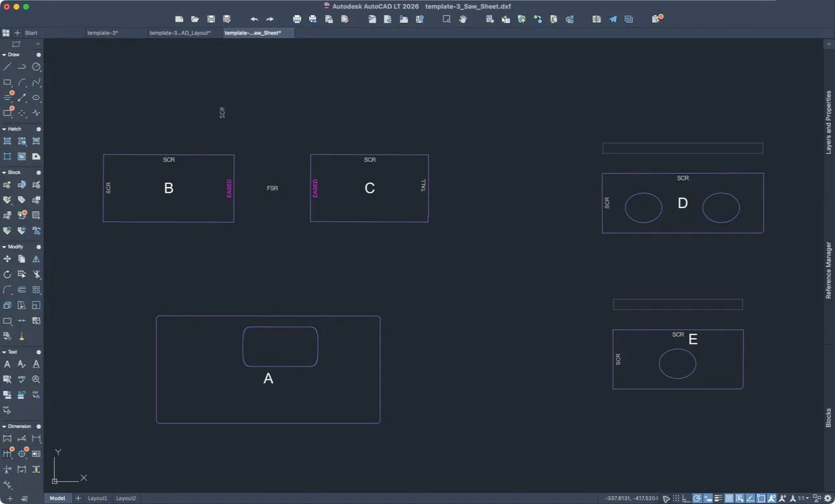
Task: Open the Blocks side panel
Action: (x=828, y=418)
